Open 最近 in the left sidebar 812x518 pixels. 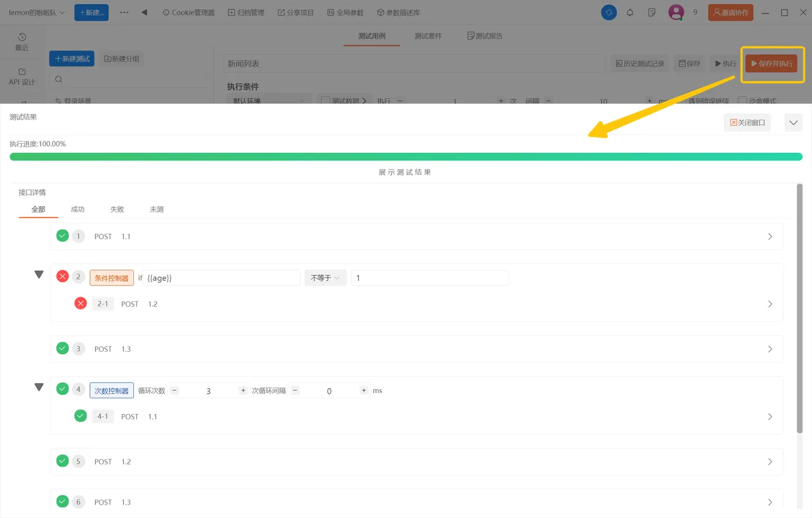(22, 42)
